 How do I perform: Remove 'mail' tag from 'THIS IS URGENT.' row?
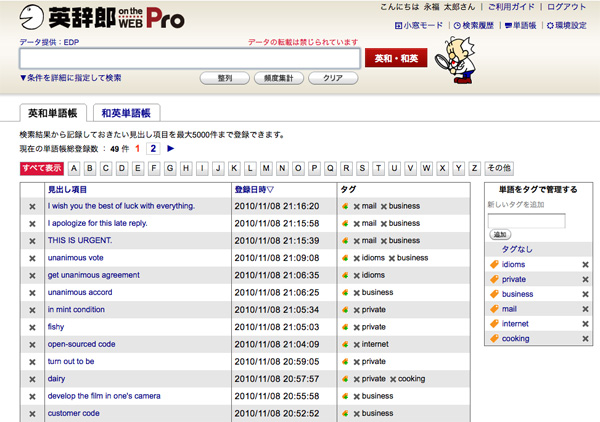[x=357, y=241]
